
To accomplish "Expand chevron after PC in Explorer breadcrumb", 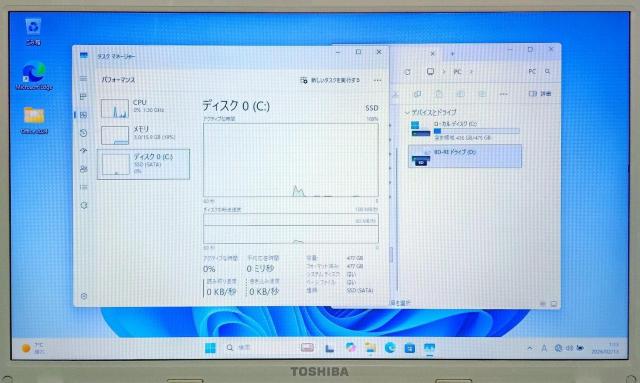I will pyautogui.click(x=471, y=72).
